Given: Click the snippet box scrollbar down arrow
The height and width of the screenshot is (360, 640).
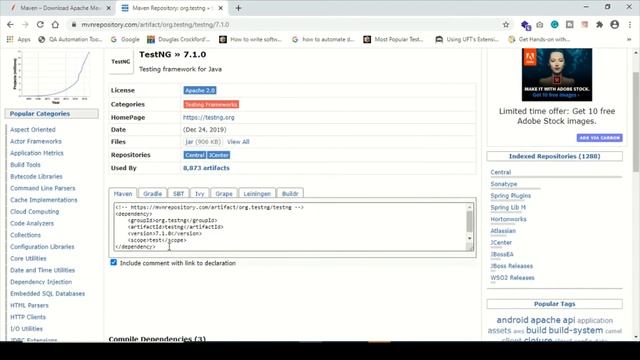Looking at the screenshot, I should [469, 238].
